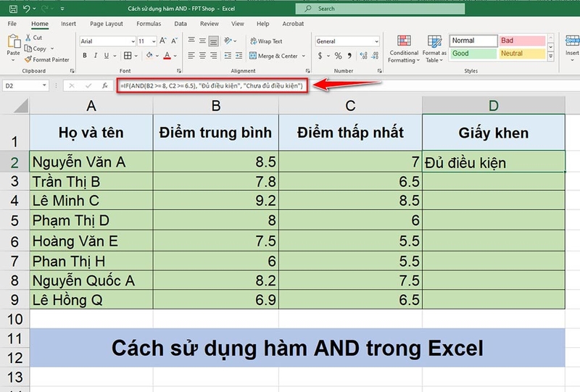Apply Accounting dollar format
The height and width of the screenshot is (392, 580).
(x=320, y=56)
